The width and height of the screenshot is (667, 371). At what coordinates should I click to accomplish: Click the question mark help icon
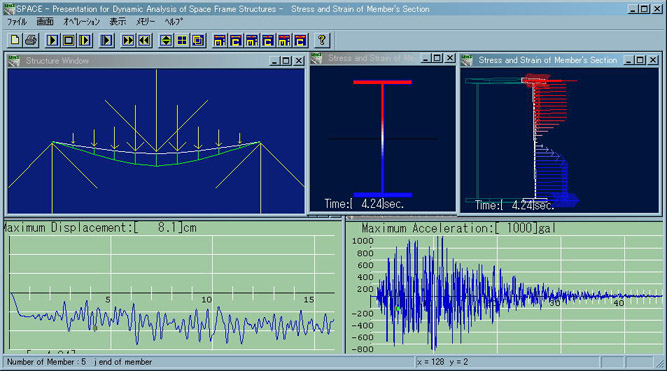[322, 40]
